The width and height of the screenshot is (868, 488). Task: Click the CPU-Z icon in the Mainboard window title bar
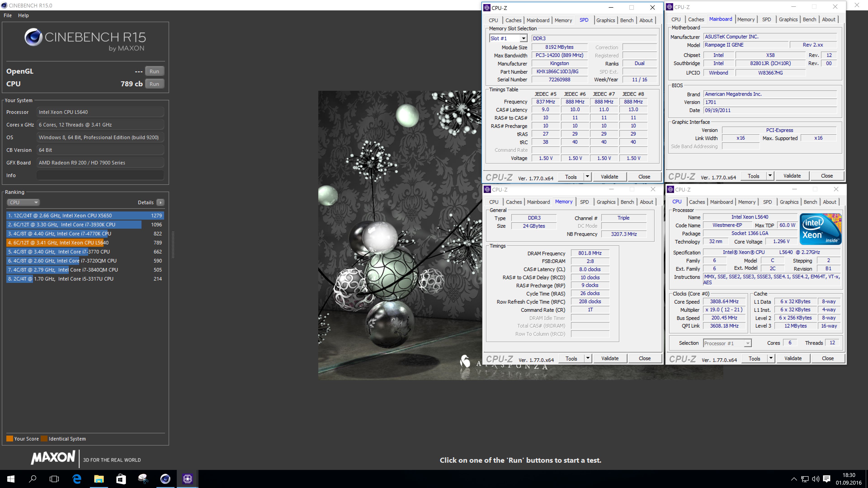[670, 7]
